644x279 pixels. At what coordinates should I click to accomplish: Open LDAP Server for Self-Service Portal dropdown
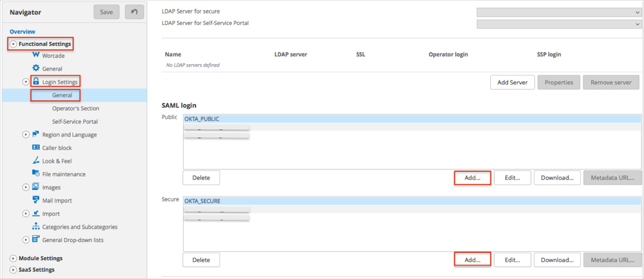(x=558, y=24)
